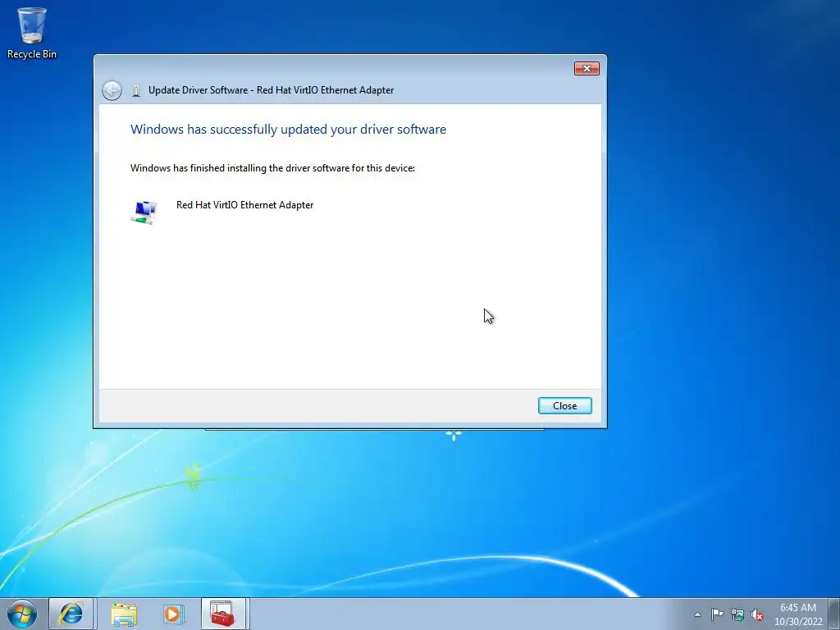Screen dimensions: 840x630
Task: Click the red X of driver dialog
Action: pos(587,69)
